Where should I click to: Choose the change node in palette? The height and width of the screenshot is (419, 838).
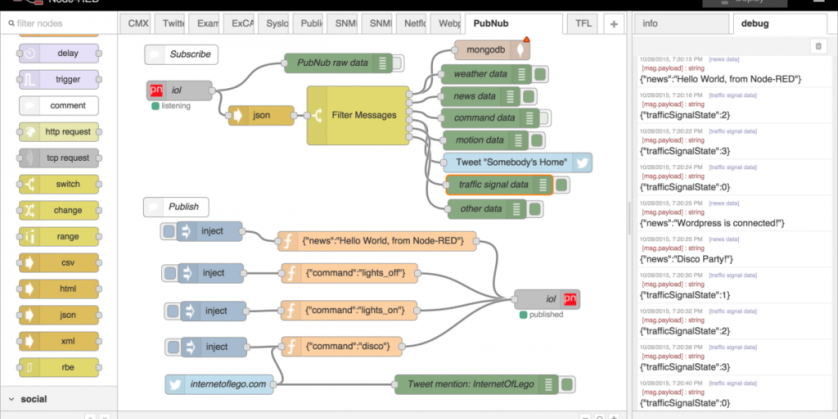(59, 211)
